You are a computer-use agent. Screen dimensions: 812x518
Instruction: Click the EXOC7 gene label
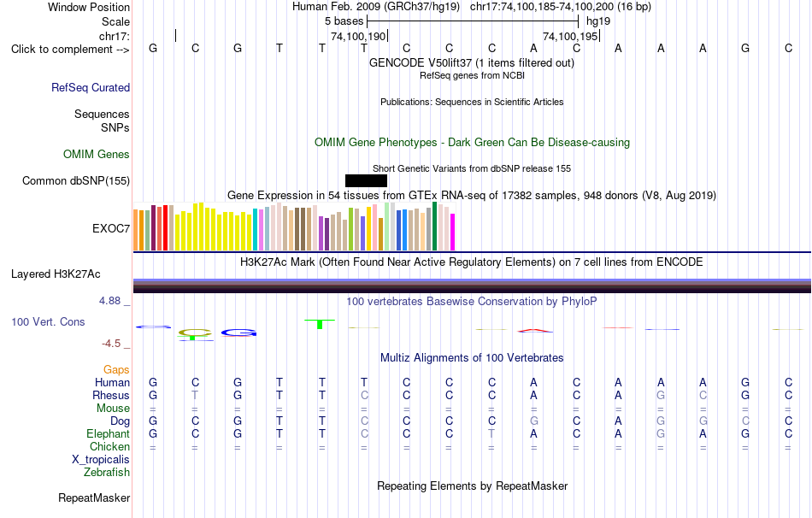click(111, 228)
